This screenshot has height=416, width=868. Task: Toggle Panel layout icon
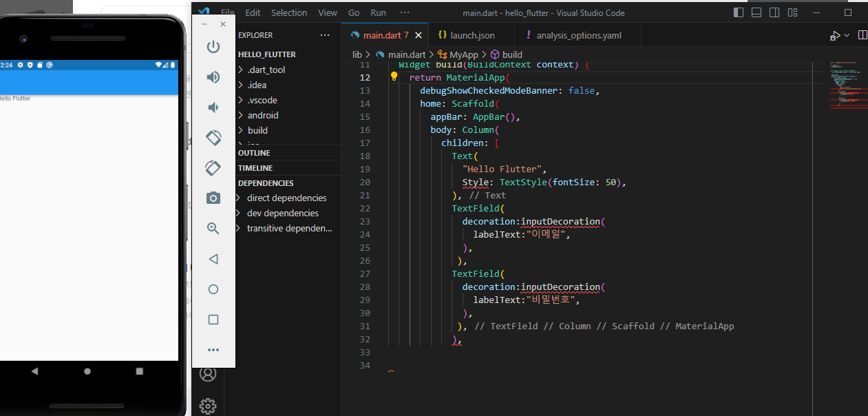click(756, 12)
